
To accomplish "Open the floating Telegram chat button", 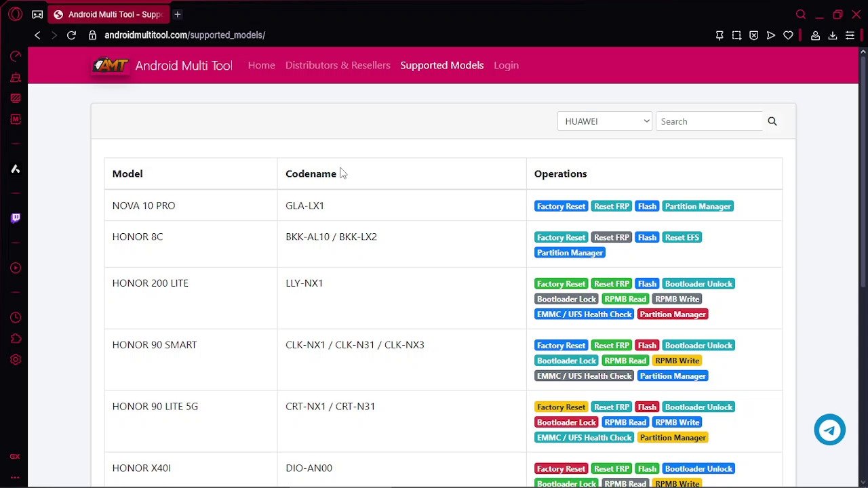I will point(830,430).
